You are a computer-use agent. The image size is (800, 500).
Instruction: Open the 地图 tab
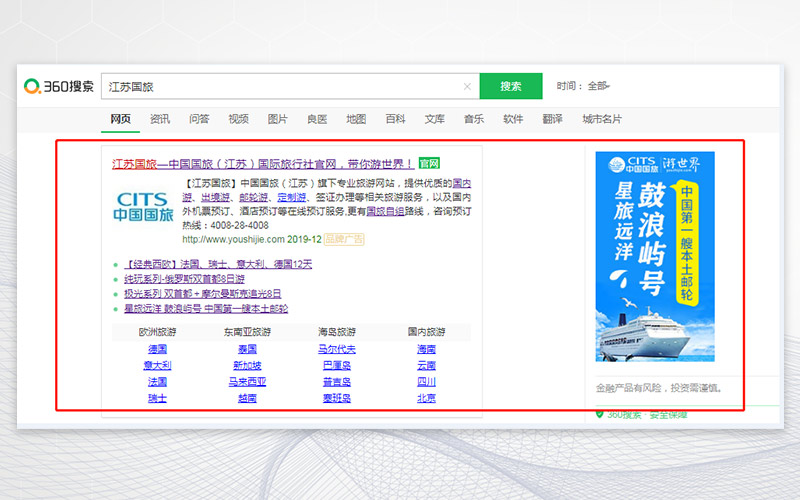(x=356, y=119)
